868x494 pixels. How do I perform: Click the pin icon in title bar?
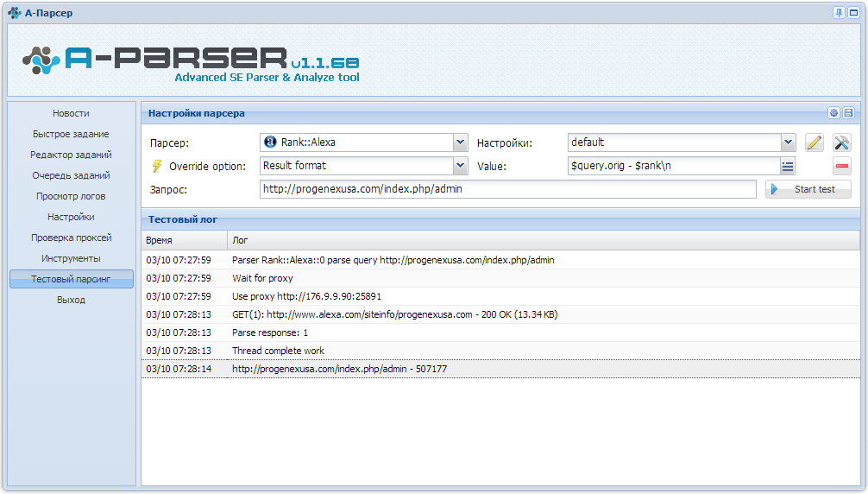tap(840, 13)
